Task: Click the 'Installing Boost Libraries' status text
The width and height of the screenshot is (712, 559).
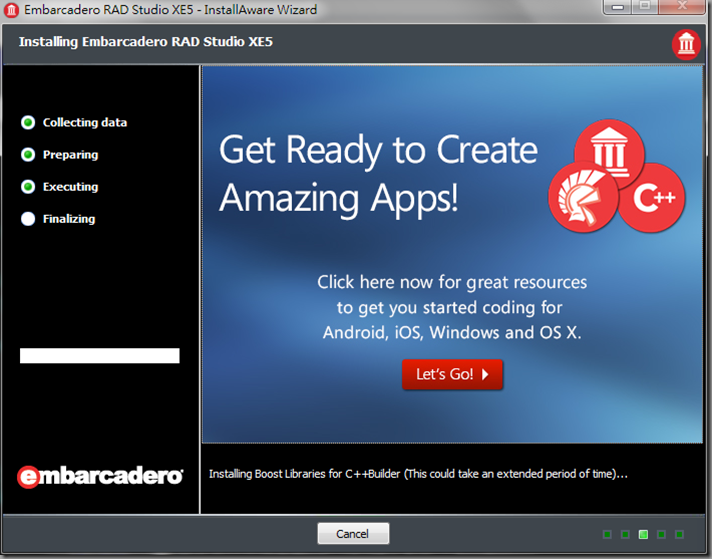Action: tap(418, 474)
